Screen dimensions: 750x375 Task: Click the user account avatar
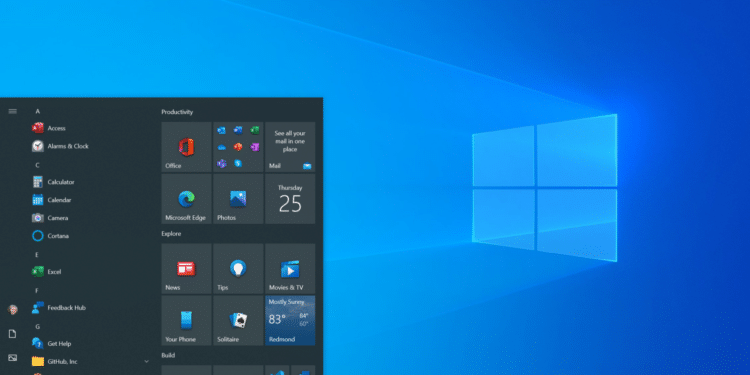[12, 309]
